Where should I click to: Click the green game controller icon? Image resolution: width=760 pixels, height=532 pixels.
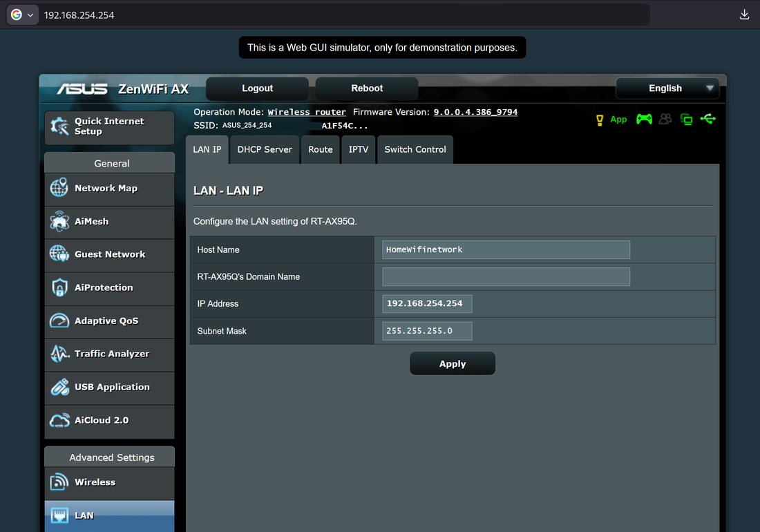coord(644,119)
